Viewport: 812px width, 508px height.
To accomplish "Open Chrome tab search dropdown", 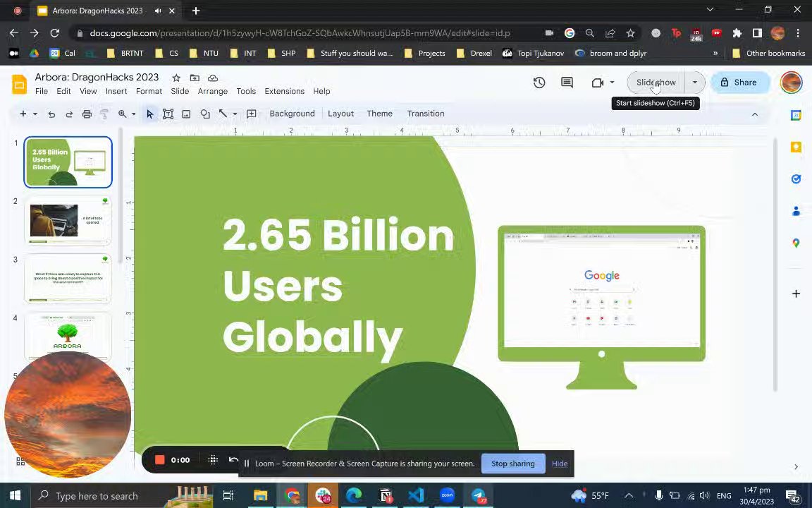I will pos(710,10).
